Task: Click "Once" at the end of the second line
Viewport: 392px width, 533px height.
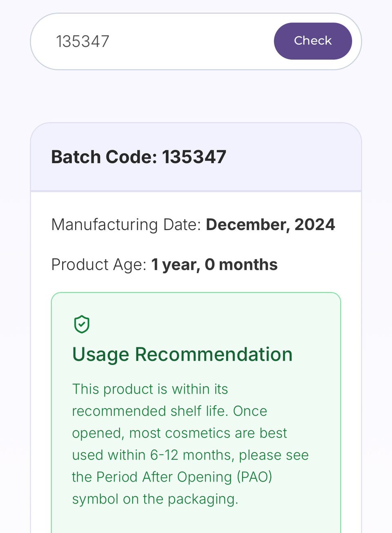Action: tap(250, 411)
